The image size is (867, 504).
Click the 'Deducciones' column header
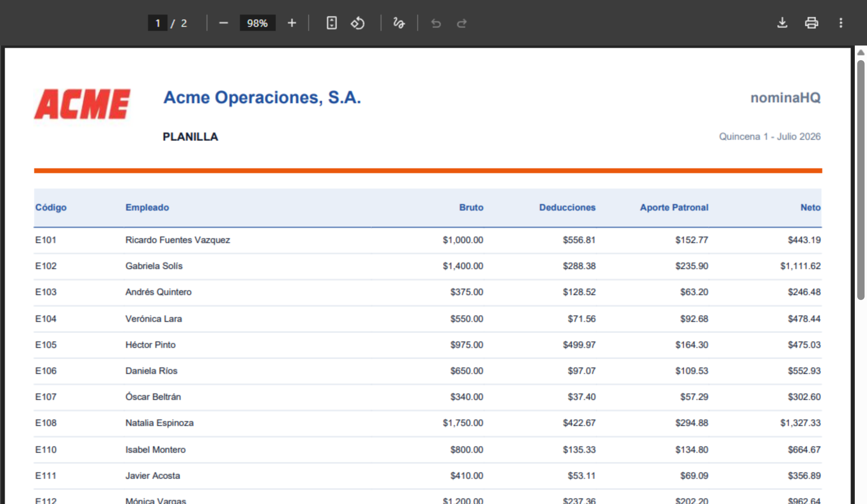coord(567,207)
